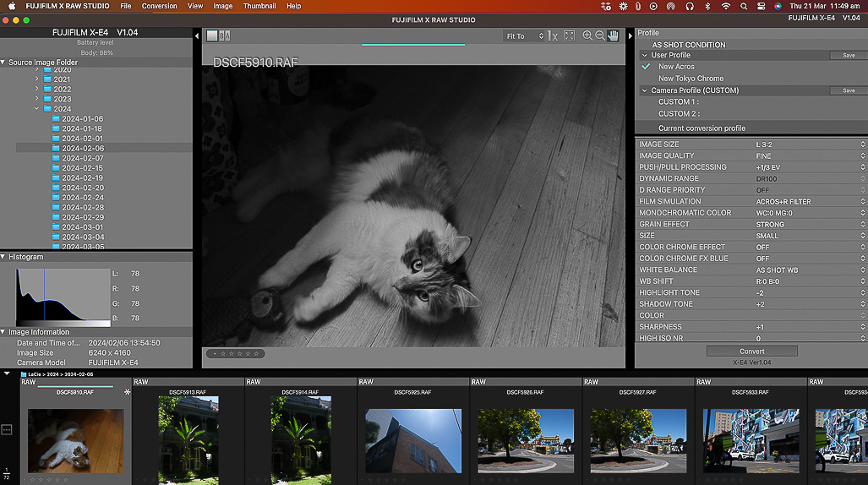The image size is (868, 485).
Task: Select the single image view icon
Action: [x=212, y=35]
